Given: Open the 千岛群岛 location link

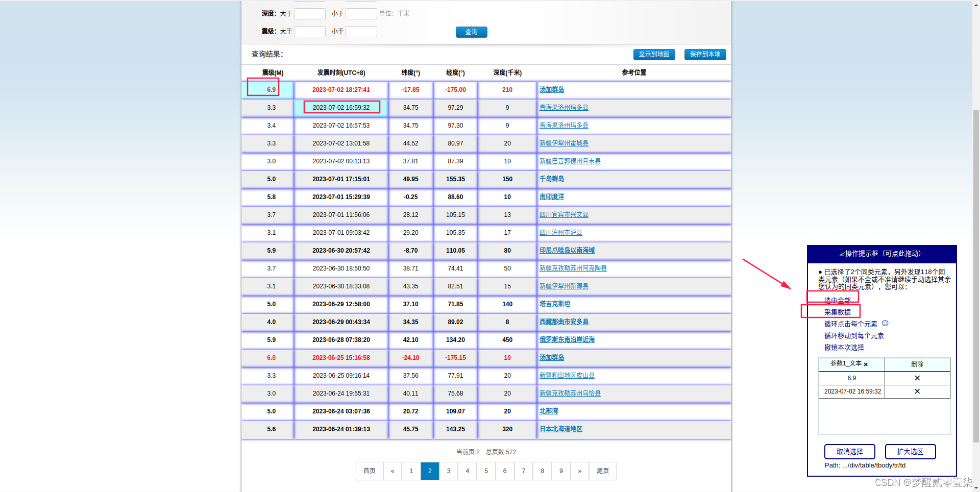Looking at the screenshot, I should click(x=552, y=179).
